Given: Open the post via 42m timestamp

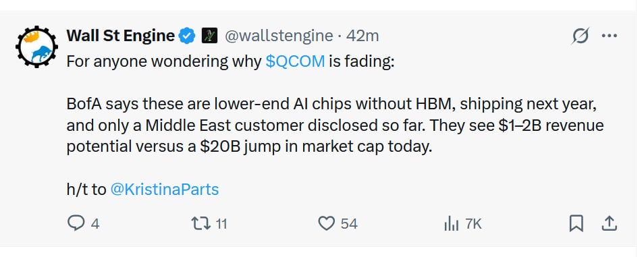Looking at the screenshot, I should (x=363, y=36).
